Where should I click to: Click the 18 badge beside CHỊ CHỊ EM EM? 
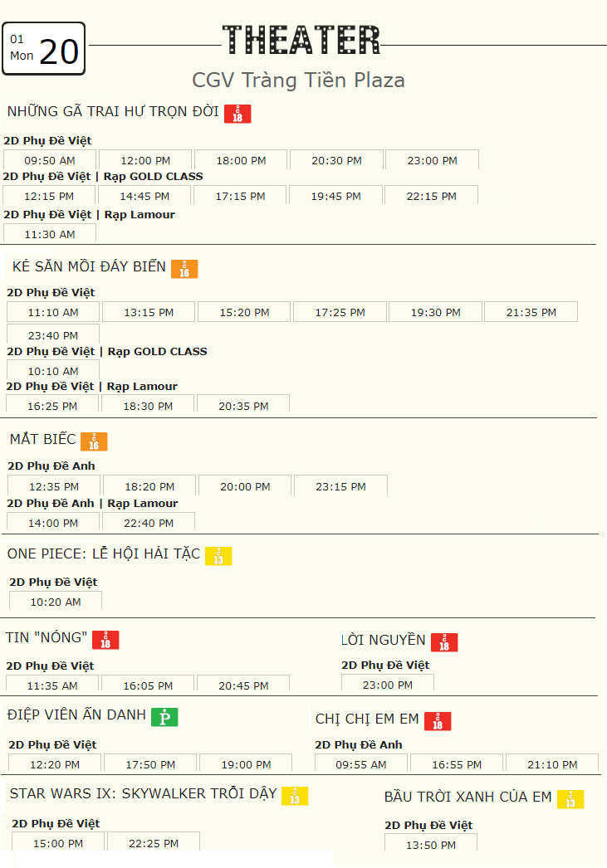point(438,721)
